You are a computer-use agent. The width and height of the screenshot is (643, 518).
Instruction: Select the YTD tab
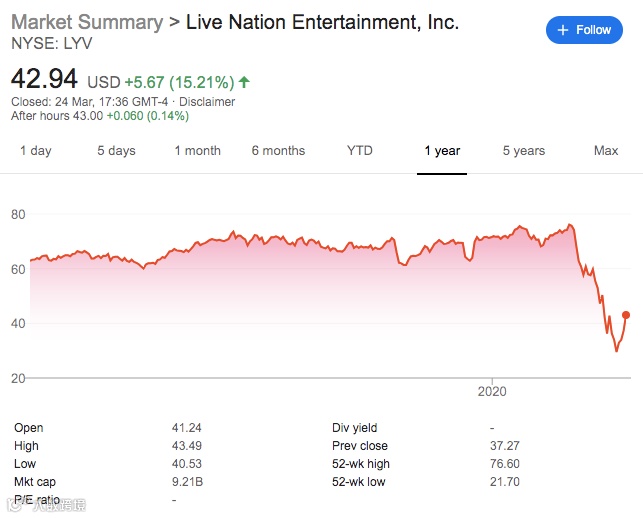coord(360,151)
